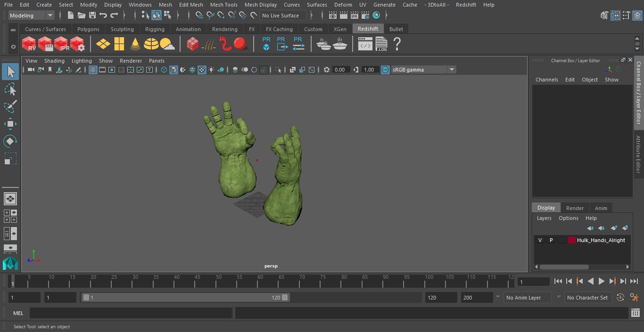Screen dimensions: 644x332
Task: Open the Layers menu in Layer Editor
Action: pos(544,218)
